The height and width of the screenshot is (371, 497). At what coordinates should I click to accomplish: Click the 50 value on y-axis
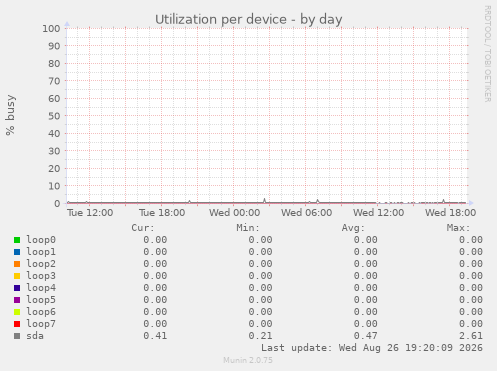54,116
